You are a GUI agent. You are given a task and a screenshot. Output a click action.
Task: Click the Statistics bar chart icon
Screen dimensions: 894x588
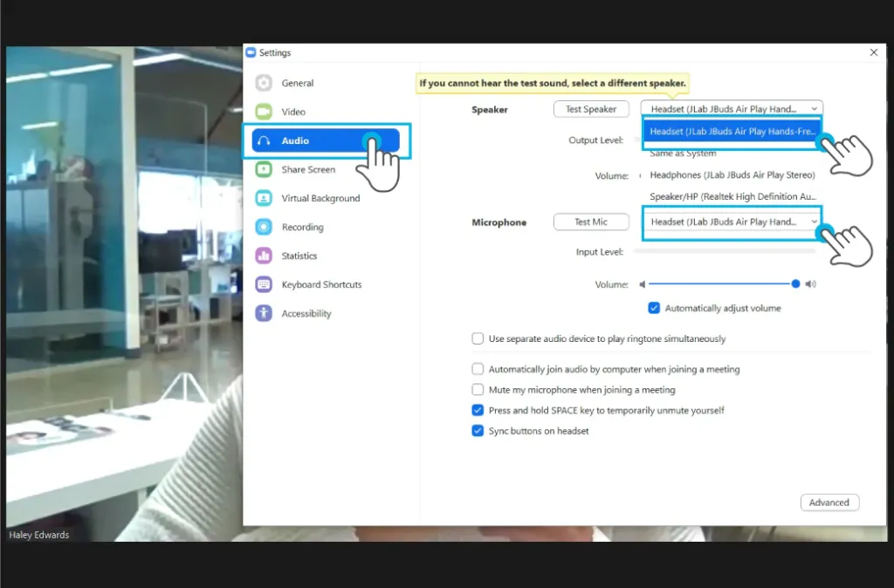264,256
